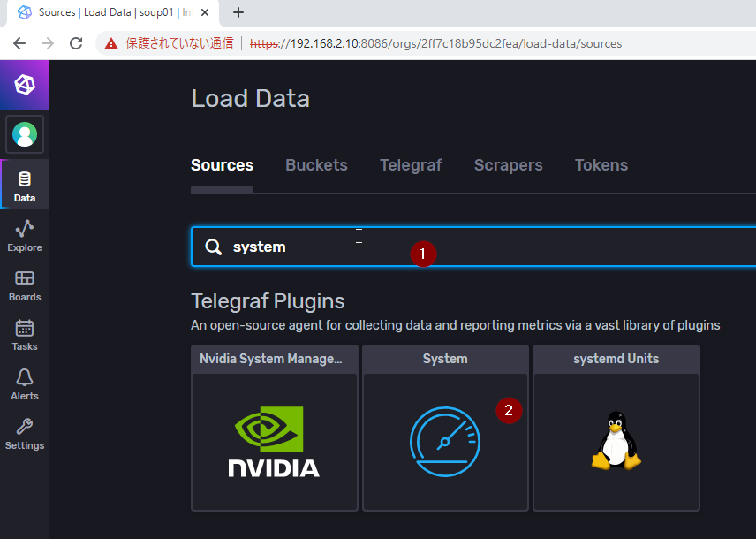The height and width of the screenshot is (539, 756).
Task: Click the 'Nvidia System Manage...' card title
Action: pos(271,359)
